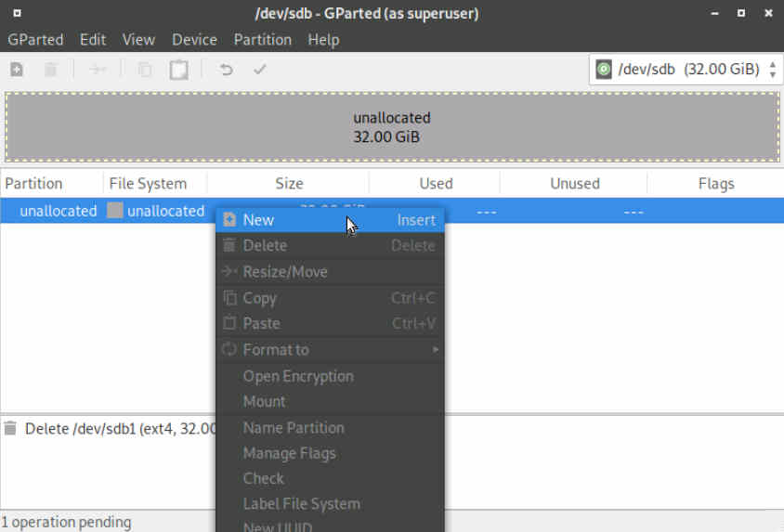Open the Help menu
Screen dimensions: 784x532
coord(323,40)
